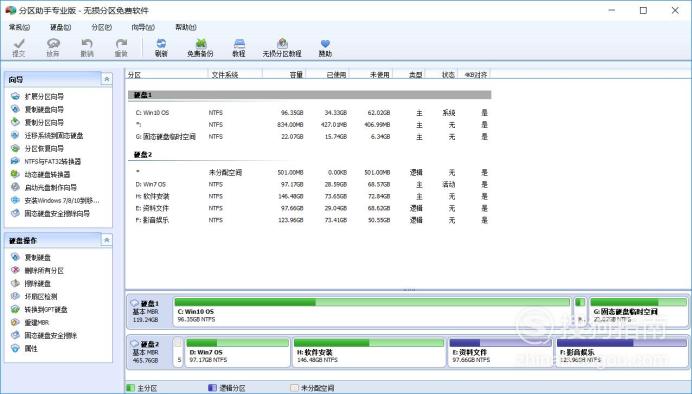Open the 硬盘(D) menu
The width and height of the screenshot is (692, 394).
pos(60,27)
